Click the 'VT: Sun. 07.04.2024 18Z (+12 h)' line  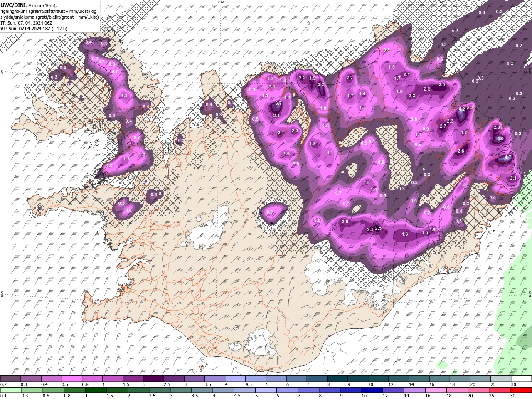pyautogui.click(x=34, y=29)
